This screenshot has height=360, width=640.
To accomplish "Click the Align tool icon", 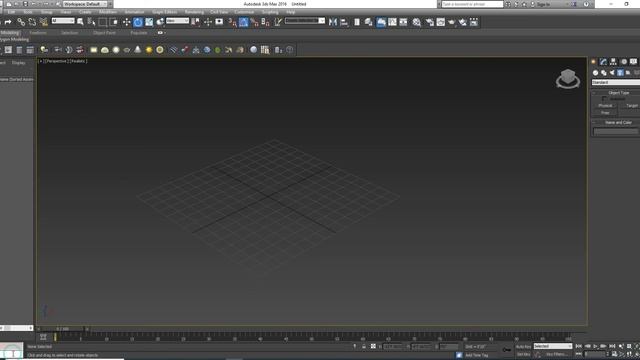I will click(x=344, y=22).
